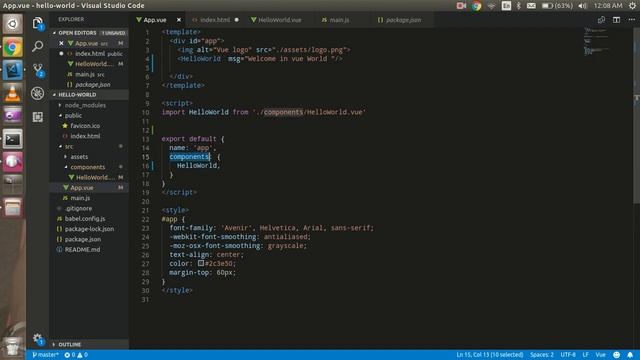Click the notifications bell in status bar
This screenshot has width=640, height=360.
[x=630, y=355]
